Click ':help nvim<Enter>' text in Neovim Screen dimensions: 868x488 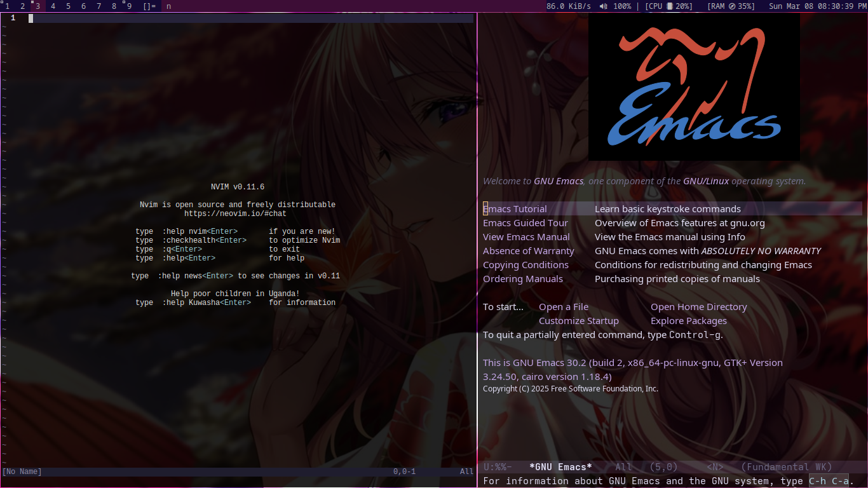[200, 231]
